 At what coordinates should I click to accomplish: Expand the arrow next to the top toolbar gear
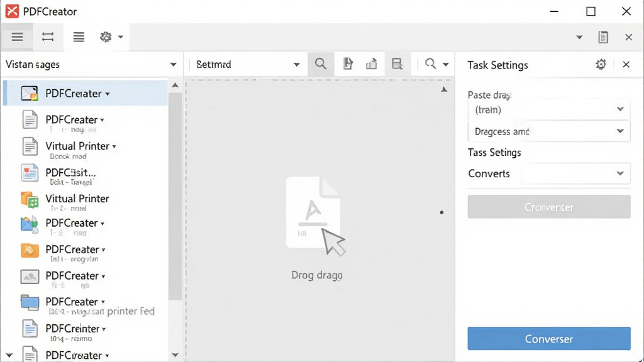tap(120, 37)
